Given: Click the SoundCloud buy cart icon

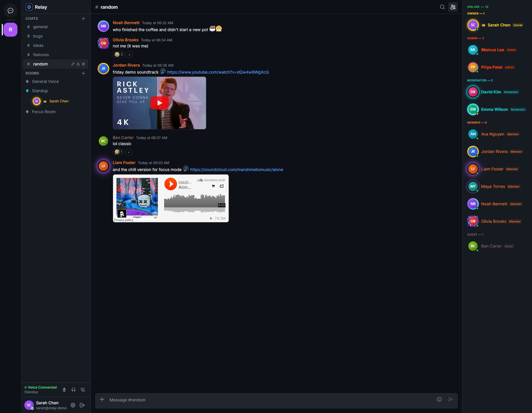Looking at the screenshot, I should (x=213, y=186).
